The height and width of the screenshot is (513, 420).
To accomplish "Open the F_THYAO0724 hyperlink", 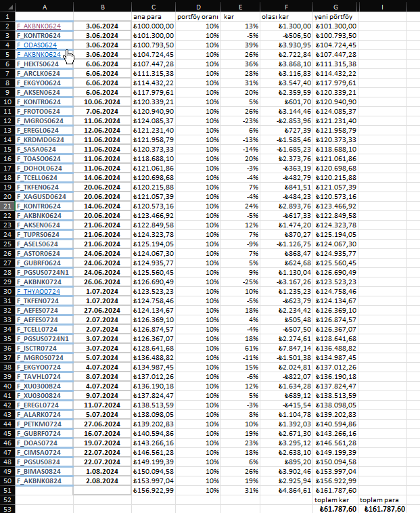I will [39, 292].
